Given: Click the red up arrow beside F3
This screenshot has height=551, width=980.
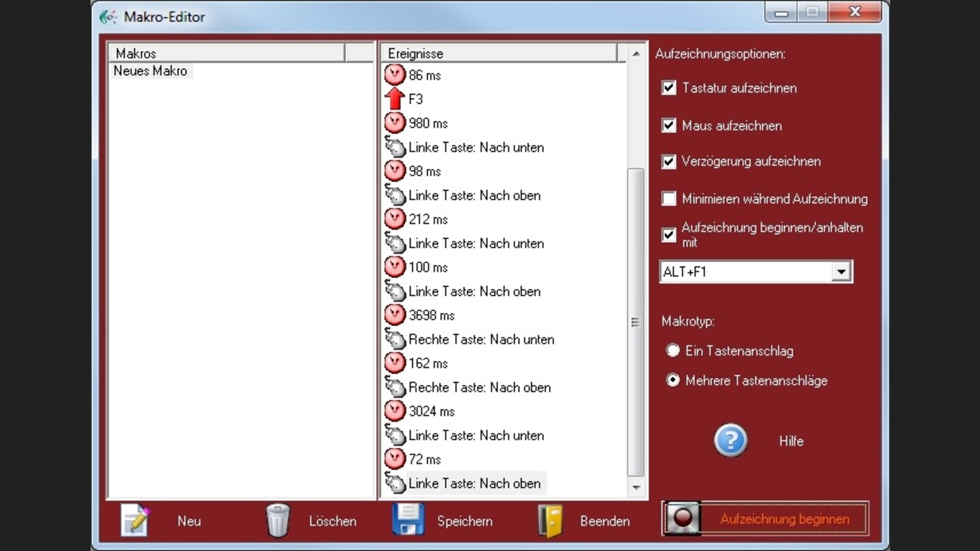Looking at the screenshot, I should (x=395, y=99).
